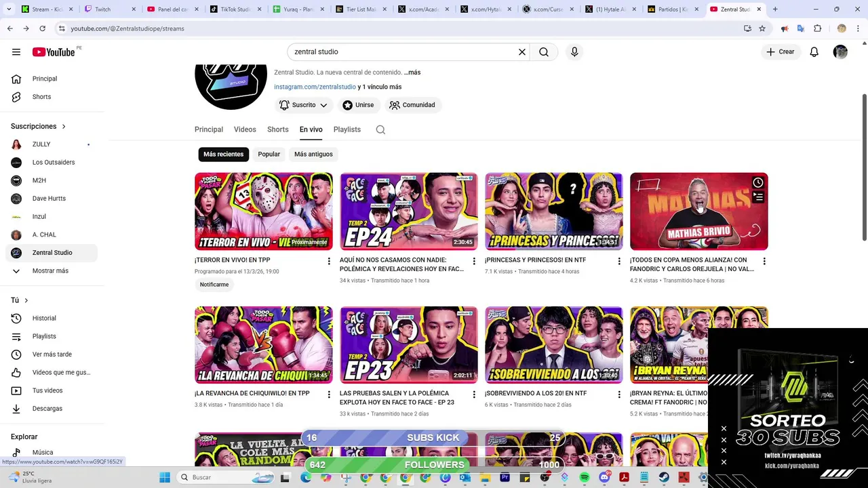Open Premiere Pro from the taskbar
Image resolution: width=868 pixels, height=488 pixels.
pos(505,477)
